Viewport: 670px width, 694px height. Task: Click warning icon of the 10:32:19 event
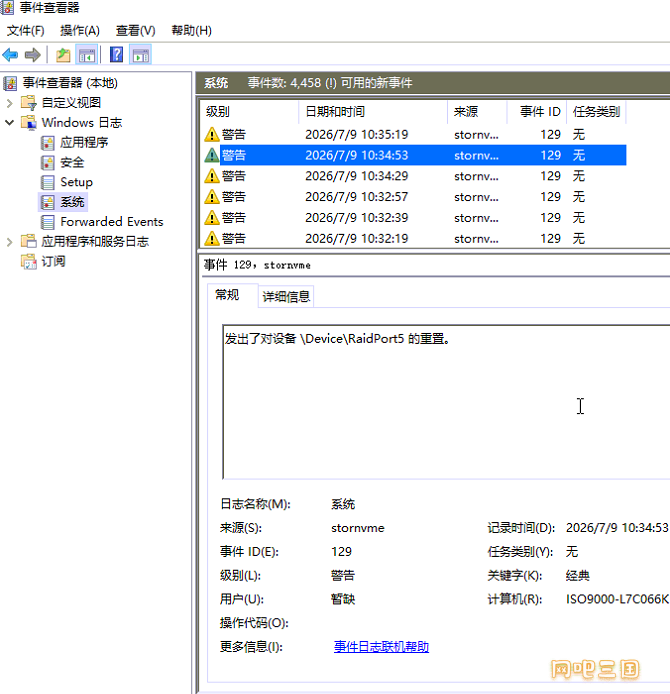click(212, 239)
